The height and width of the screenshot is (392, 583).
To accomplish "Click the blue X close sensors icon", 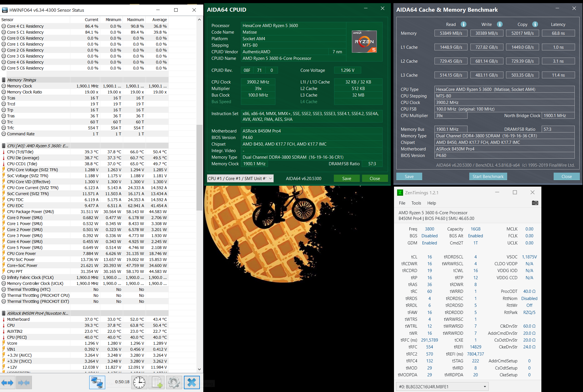I will [x=192, y=382].
